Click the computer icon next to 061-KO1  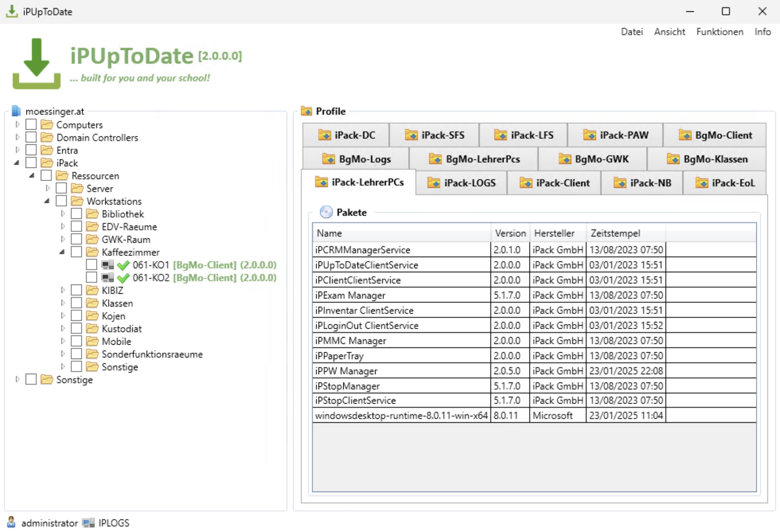108,265
